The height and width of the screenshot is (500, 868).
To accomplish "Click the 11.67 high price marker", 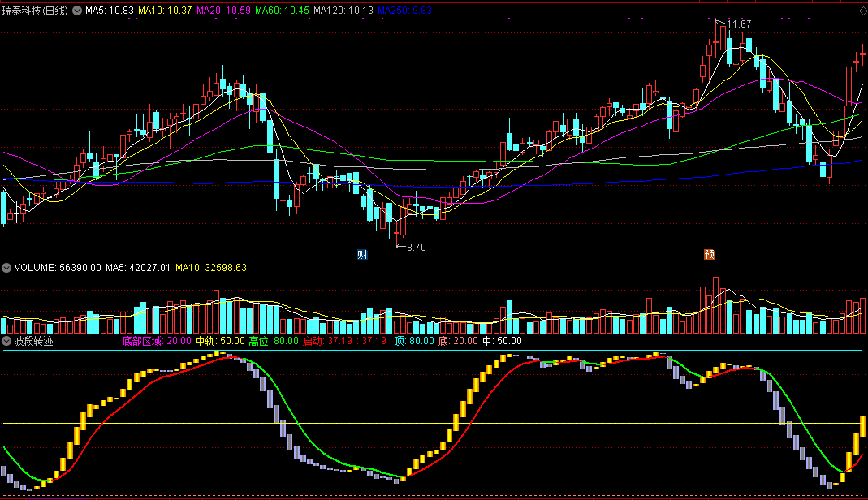I will tap(738, 24).
